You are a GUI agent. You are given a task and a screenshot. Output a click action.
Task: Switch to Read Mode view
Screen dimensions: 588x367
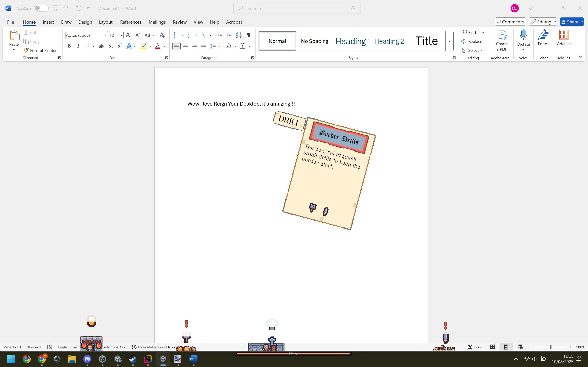(492, 347)
